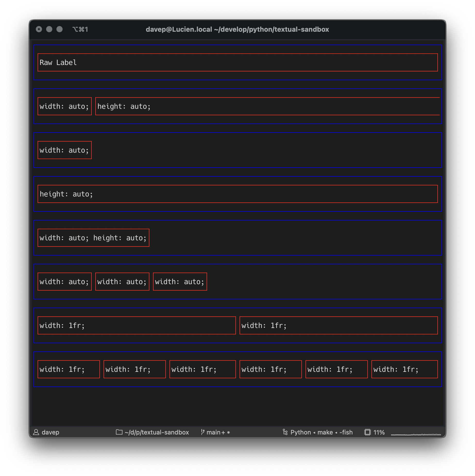Image resolution: width=475 pixels, height=476 pixels.
Task: Click the davep username in status bar
Action: coord(50,432)
